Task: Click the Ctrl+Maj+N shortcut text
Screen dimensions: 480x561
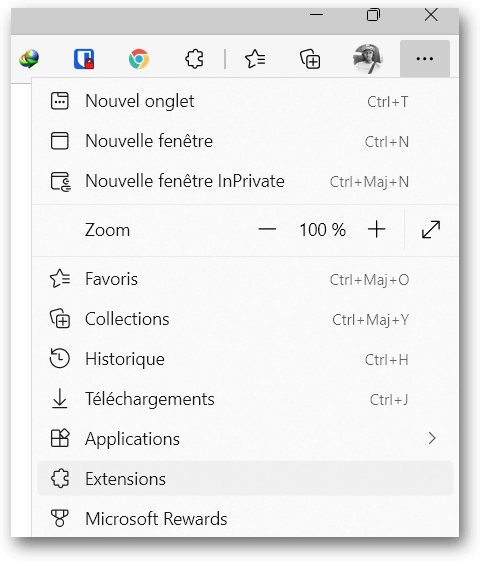Action: click(369, 182)
